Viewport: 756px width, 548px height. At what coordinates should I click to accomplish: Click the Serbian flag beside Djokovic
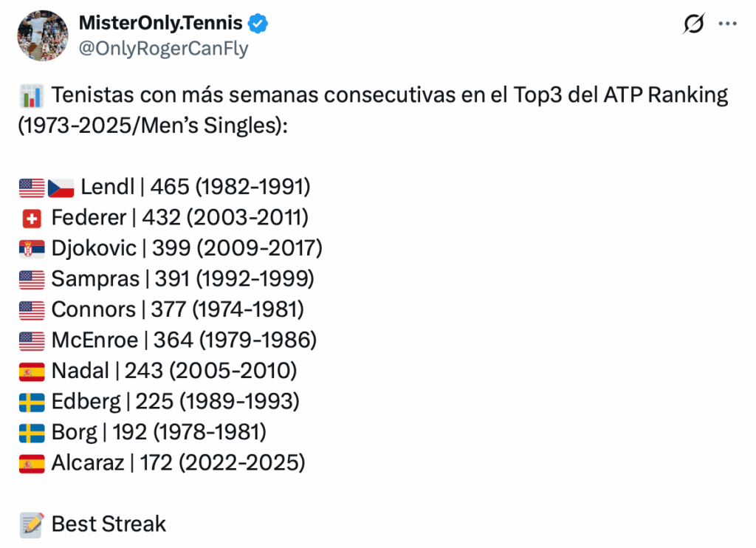coord(32,249)
